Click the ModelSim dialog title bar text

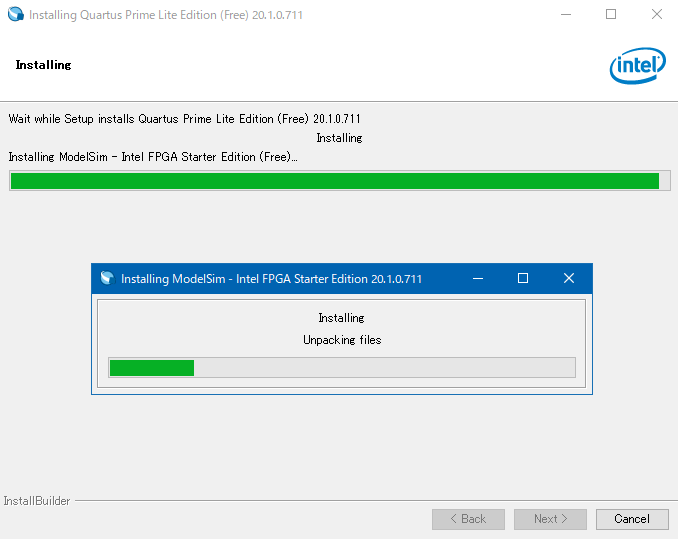[271, 279]
